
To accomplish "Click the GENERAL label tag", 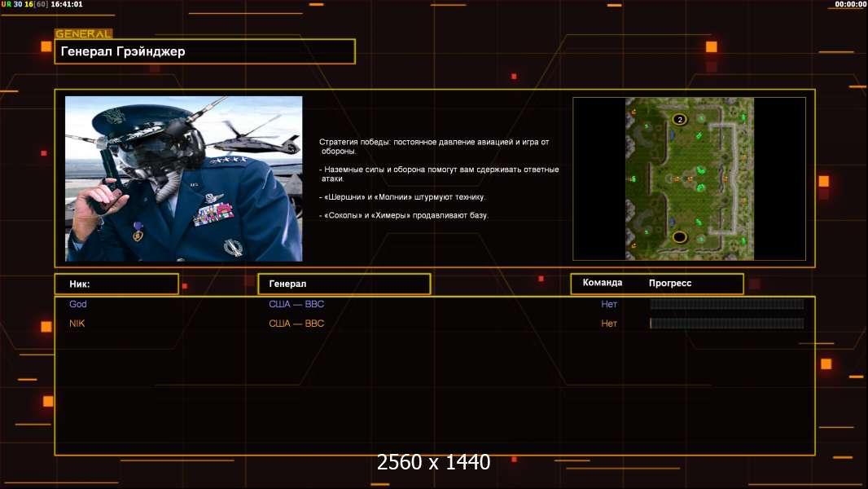I will 83,34.
